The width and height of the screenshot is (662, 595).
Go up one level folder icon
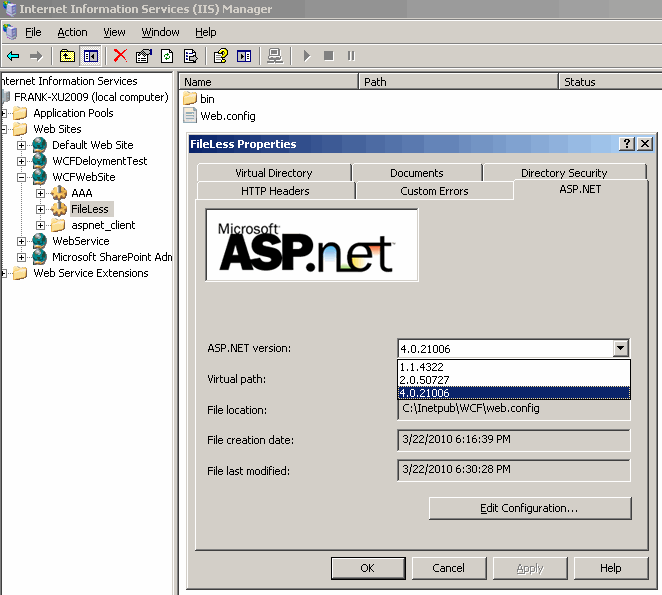(x=67, y=56)
